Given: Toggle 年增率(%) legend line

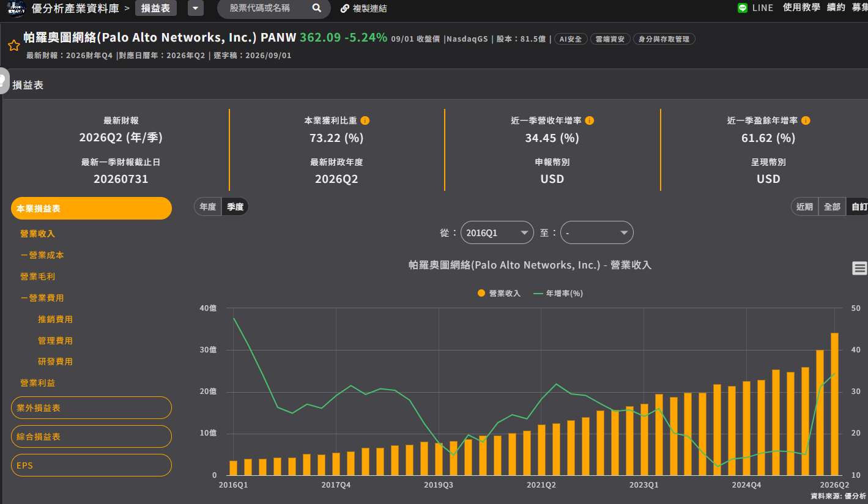Looking at the screenshot, I should click(558, 294).
